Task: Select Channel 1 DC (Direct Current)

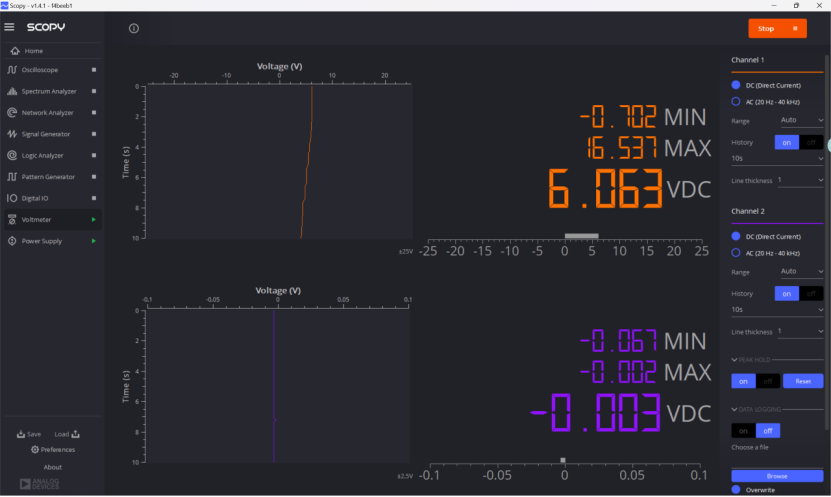Action: tap(736, 85)
